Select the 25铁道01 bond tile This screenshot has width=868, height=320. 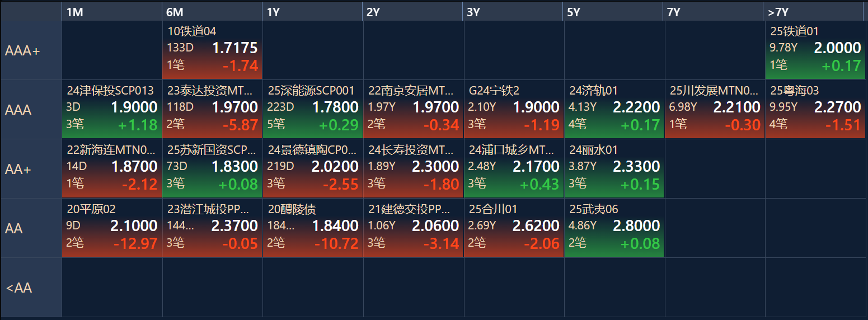(815, 50)
